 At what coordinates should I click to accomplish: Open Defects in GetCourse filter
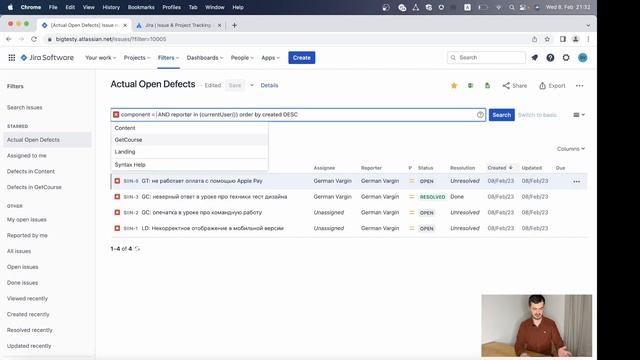click(x=34, y=187)
